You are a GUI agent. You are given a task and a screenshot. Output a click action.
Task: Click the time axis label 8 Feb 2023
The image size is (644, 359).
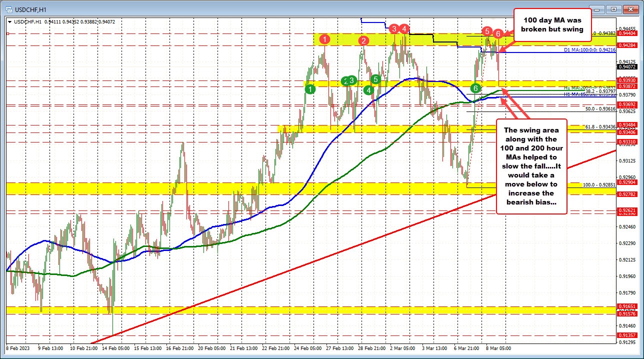(17, 347)
